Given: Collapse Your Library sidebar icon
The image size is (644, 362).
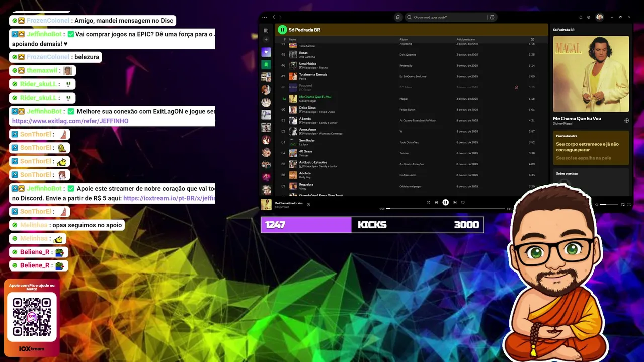Looking at the screenshot, I should 266,30.
